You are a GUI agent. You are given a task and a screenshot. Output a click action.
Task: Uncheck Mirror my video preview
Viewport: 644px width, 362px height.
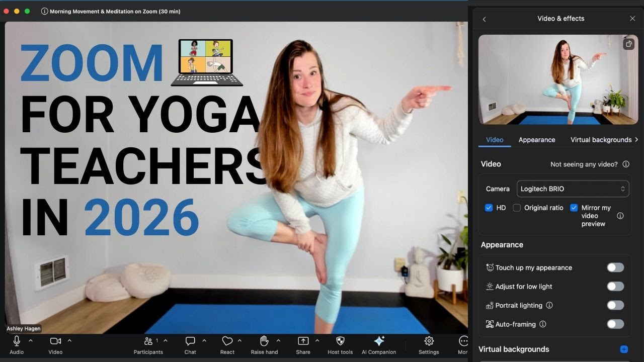574,208
